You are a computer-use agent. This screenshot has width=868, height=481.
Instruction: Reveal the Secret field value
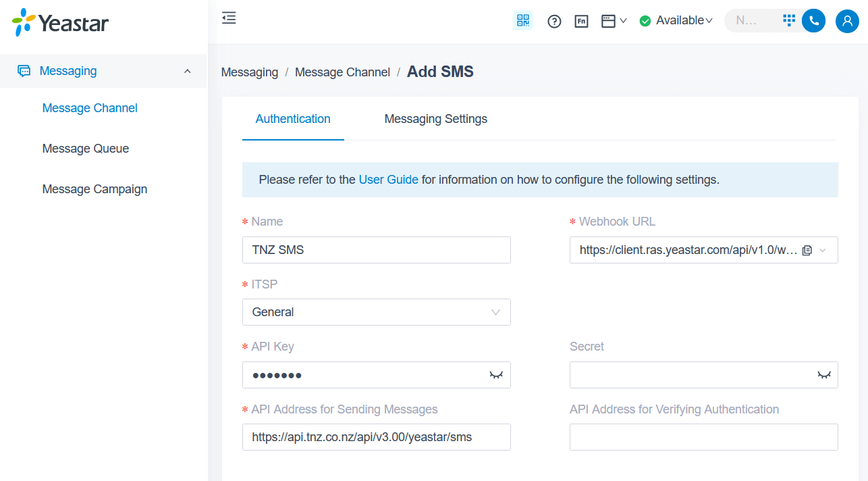pos(823,375)
